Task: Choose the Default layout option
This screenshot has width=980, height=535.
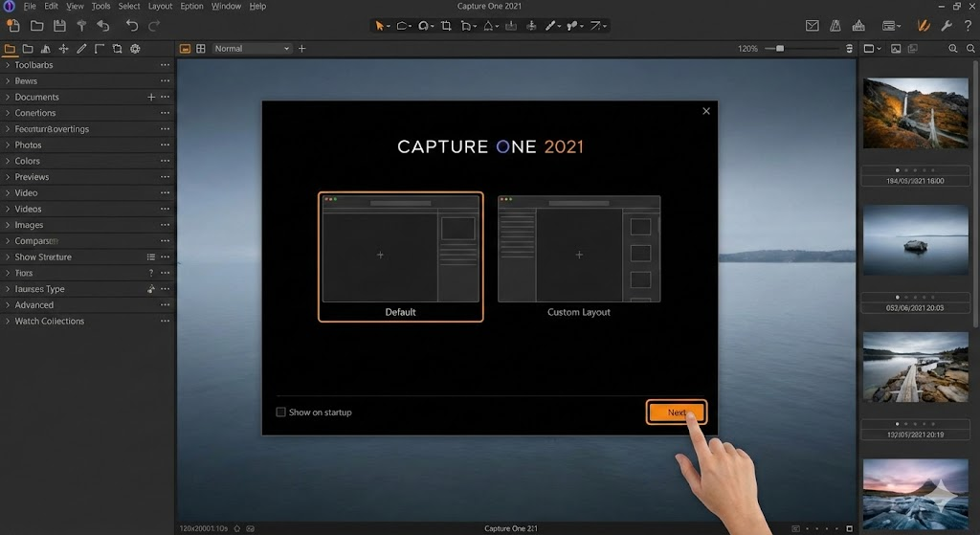Action: [x=401, y=256]
